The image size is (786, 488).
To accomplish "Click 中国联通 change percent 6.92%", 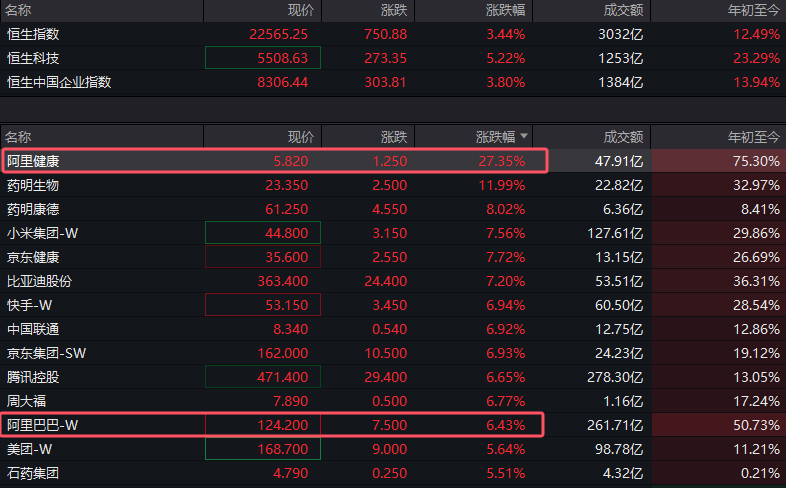I will 506,329.
